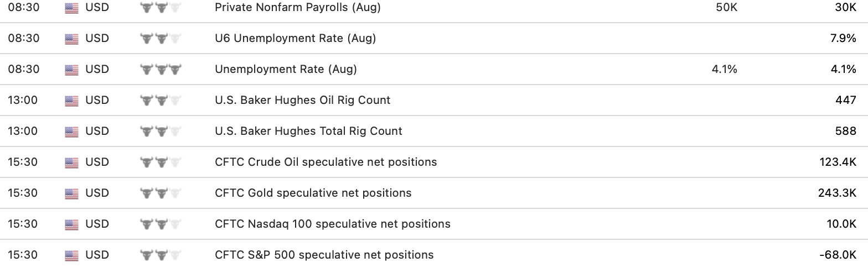Image resolution: width=868 pixels, height=273 pixels.
Task: Click US flag icon in Total Rig Count row
Action: (x=71, y=132)
